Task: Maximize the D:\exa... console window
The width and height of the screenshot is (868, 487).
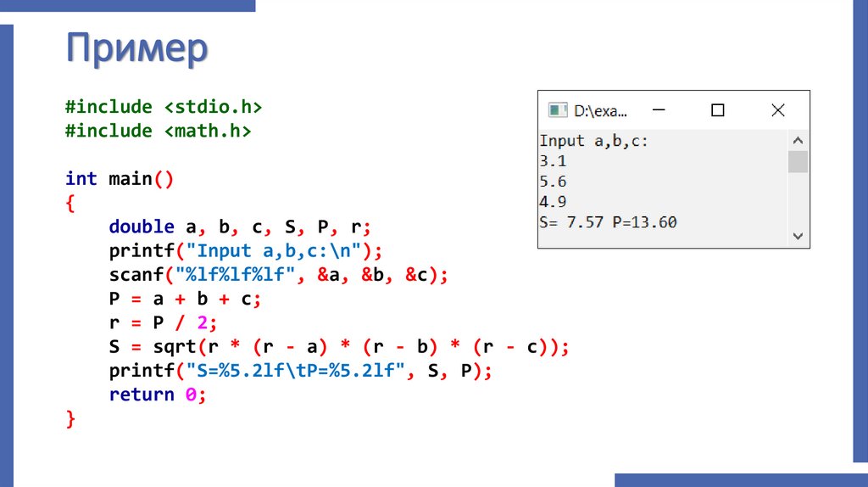Action: coord(717,110)
